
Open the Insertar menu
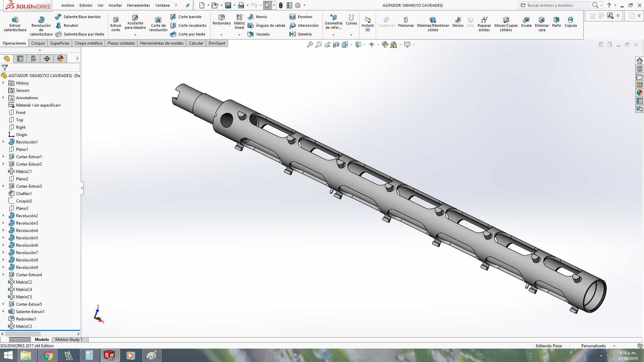click(x=115, y=5)
